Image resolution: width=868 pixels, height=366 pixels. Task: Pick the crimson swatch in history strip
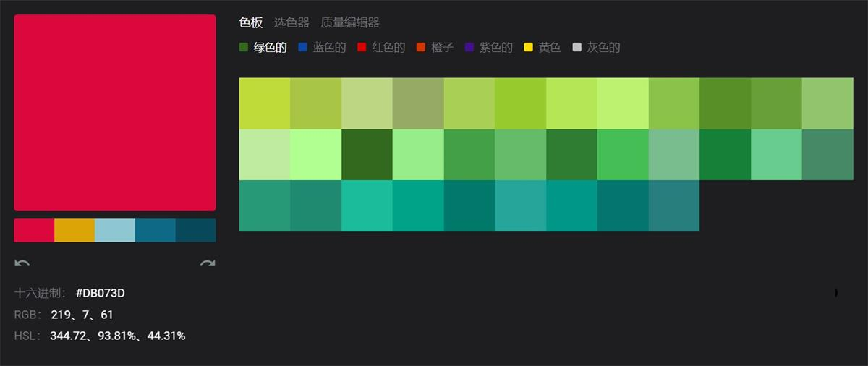tap(34, 230)
